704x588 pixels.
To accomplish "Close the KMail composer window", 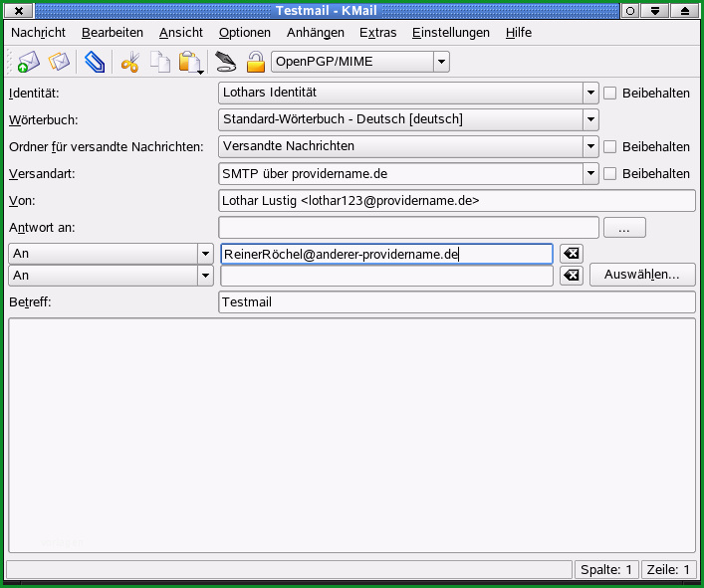I will (x=18, y=10).
